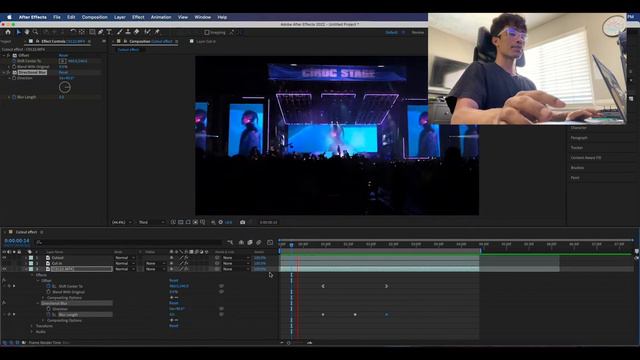Click the Apple menu icon
The height and width of the screenshot is (360, 640).
coord(9,17)
